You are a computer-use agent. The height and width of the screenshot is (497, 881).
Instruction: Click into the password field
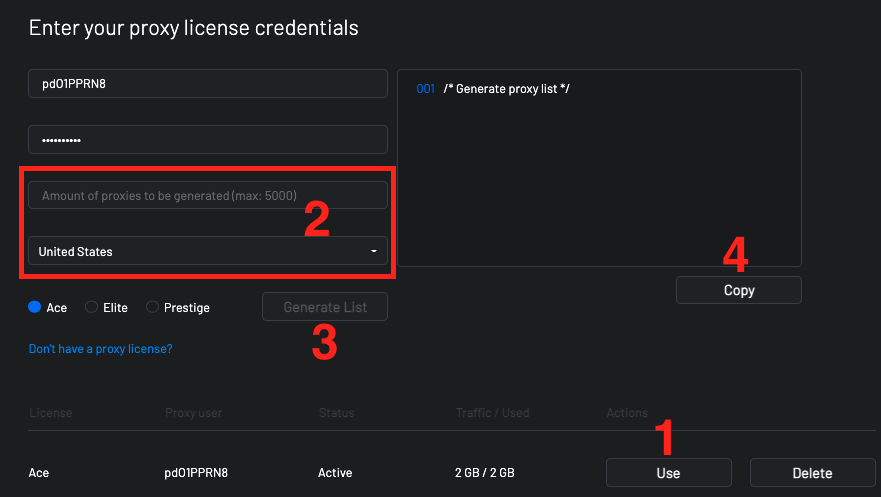208,140
